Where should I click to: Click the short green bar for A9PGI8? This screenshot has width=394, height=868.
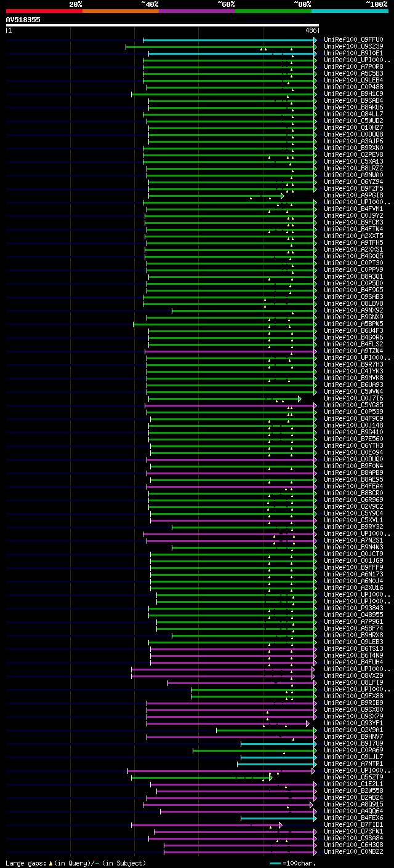pyautogui.click(x=216, y=196)
